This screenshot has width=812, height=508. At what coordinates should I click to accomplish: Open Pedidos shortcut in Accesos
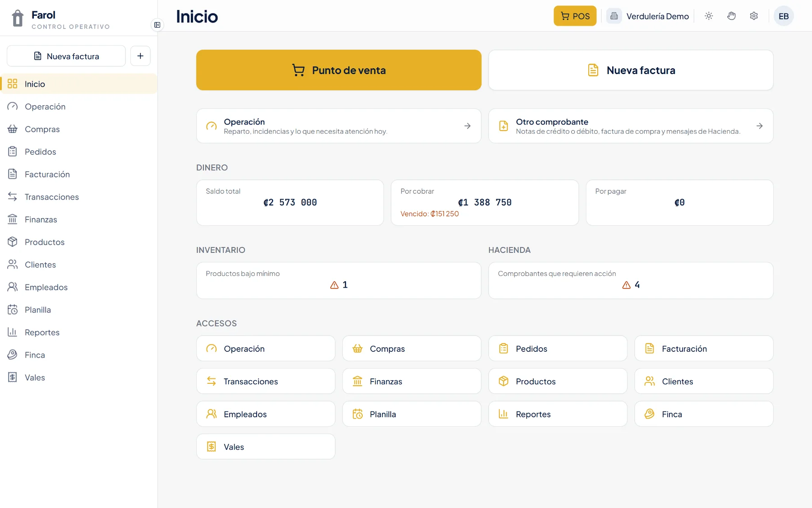[558, 349]
